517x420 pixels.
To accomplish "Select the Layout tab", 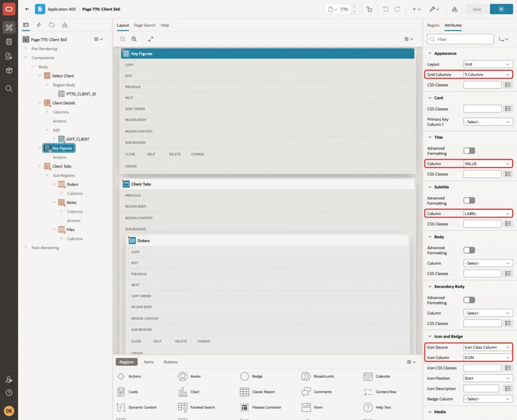I will 123,25.
